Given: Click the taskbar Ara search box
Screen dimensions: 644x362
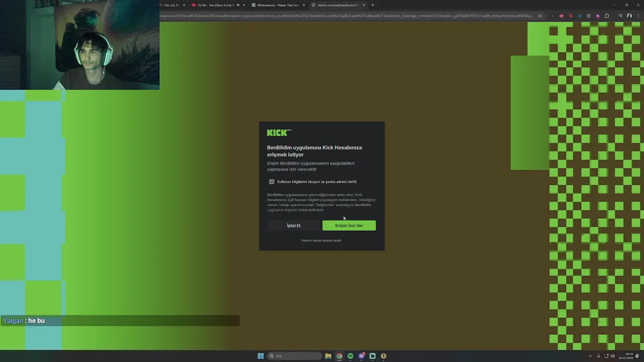Looking at the screenshot, I should 295,356.
